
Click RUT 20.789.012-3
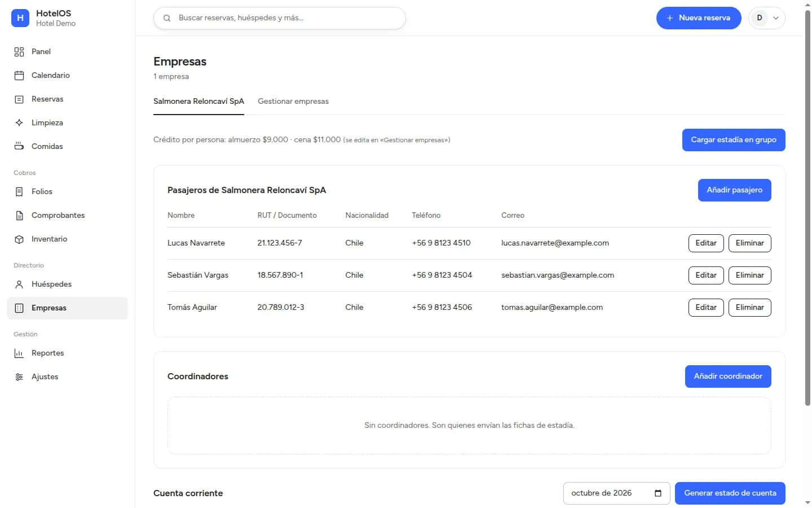[x=281, y=308]
